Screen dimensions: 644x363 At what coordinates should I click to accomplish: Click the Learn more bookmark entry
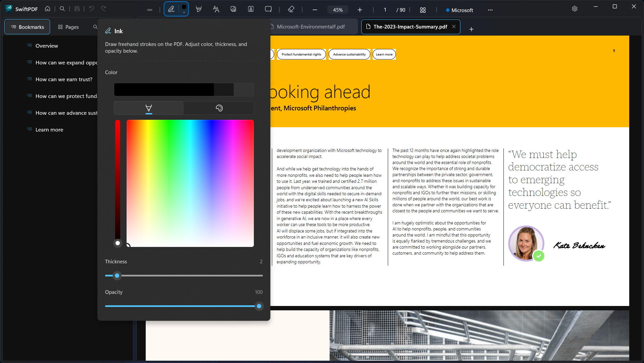(49, 129)
